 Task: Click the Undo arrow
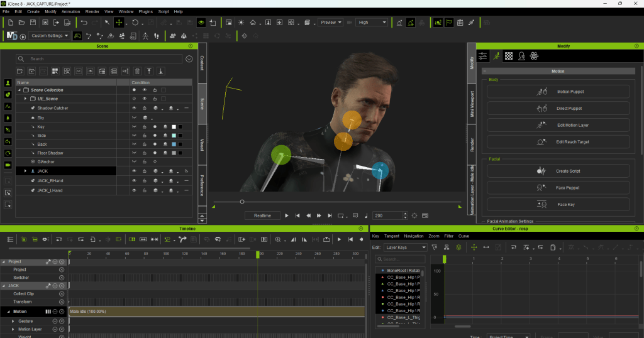click(84, 23)
